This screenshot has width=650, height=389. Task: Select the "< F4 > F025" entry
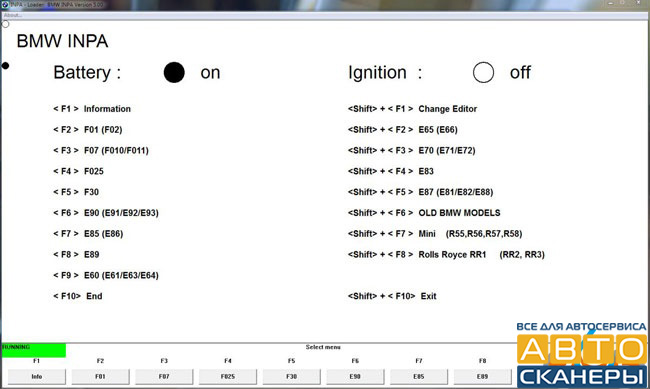tap(78, 171)
